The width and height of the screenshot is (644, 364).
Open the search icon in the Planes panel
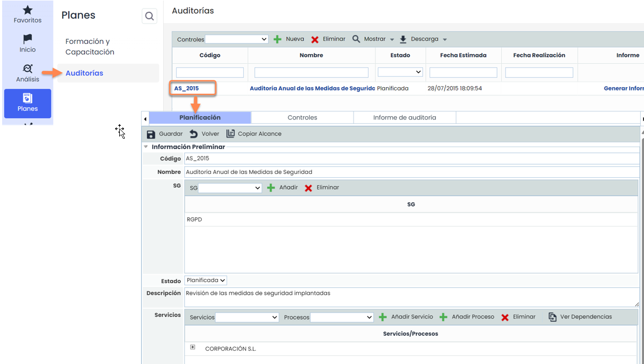pyautogui.click(x=149, y=16)
